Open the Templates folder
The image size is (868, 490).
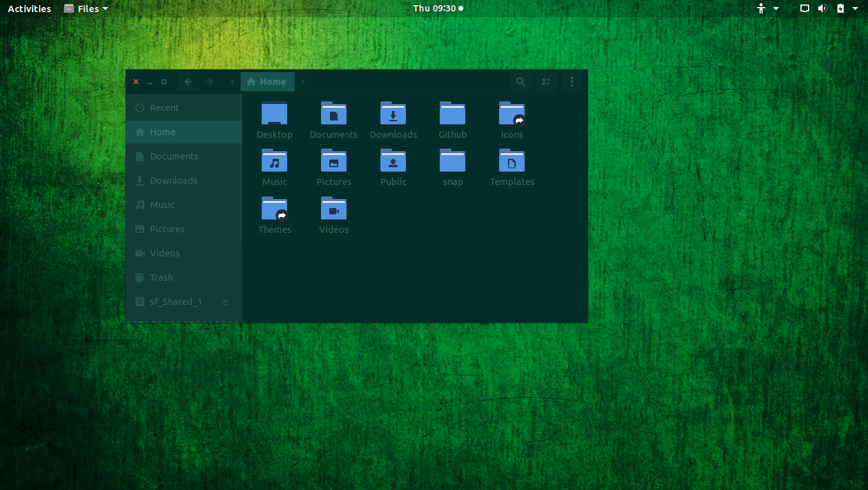click(x=512, y=161)
